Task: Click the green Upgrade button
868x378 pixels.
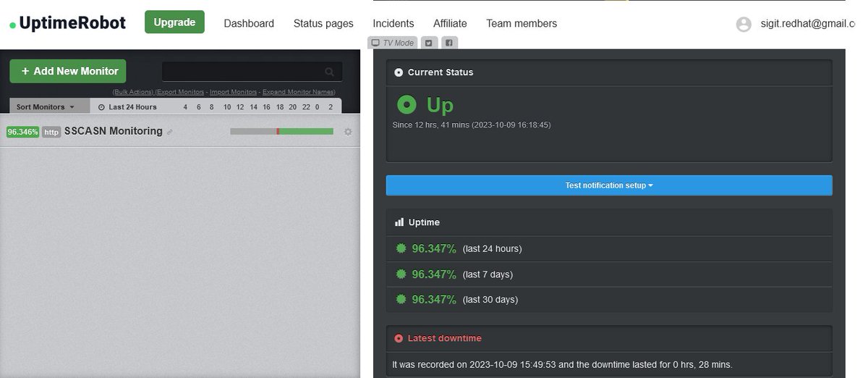Action: 174,22
